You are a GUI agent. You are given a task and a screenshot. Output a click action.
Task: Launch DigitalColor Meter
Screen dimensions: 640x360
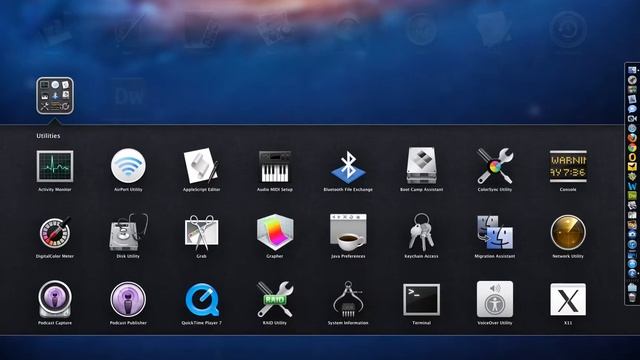point(55,233)
